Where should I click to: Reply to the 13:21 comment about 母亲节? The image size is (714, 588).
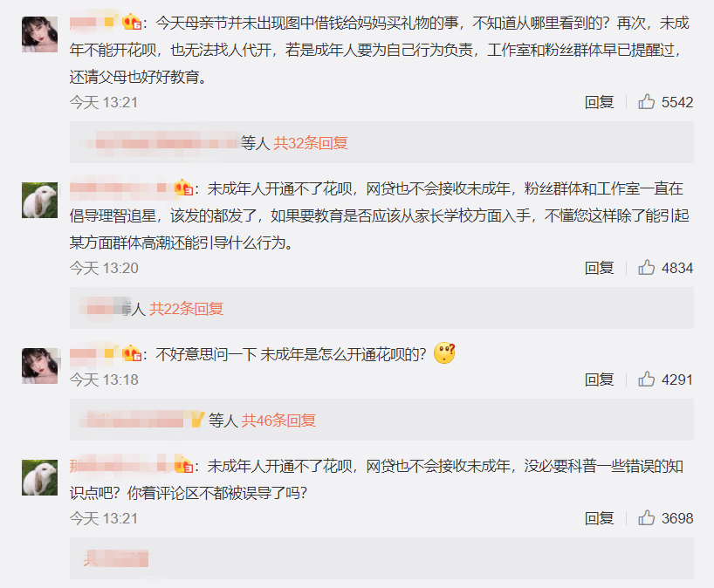tap(599, 102)
